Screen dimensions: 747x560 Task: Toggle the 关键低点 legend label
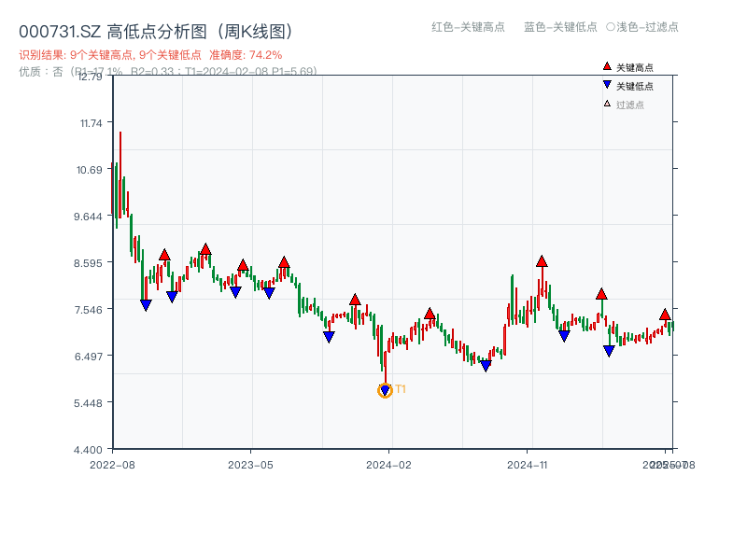[x=635, y=86]
